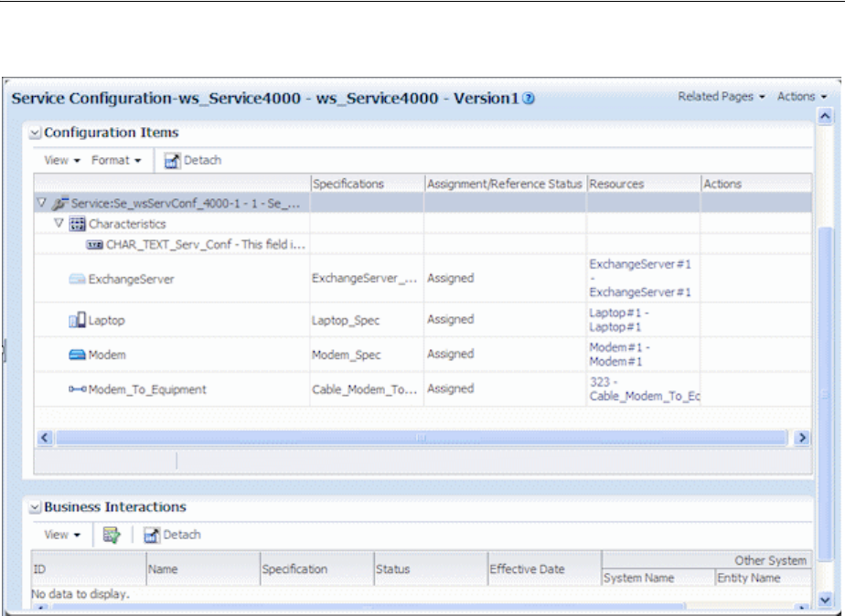Open the Related Pages dropdown
Image resolution: width=845 pixels, height=616 pixels.
point(721,96)
